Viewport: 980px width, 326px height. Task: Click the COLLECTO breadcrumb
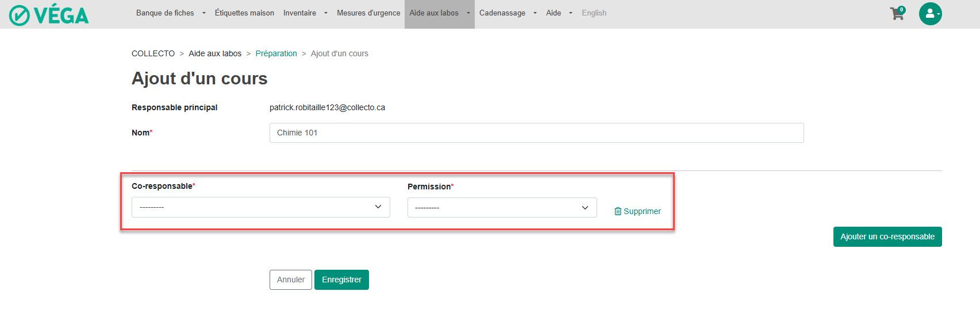pos(153,53)
